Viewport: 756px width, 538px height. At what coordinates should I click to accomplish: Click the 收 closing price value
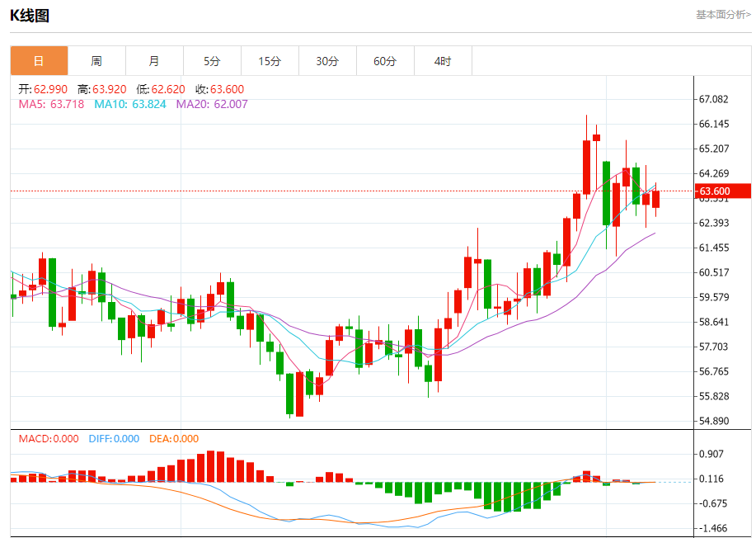tap(220, 89)
